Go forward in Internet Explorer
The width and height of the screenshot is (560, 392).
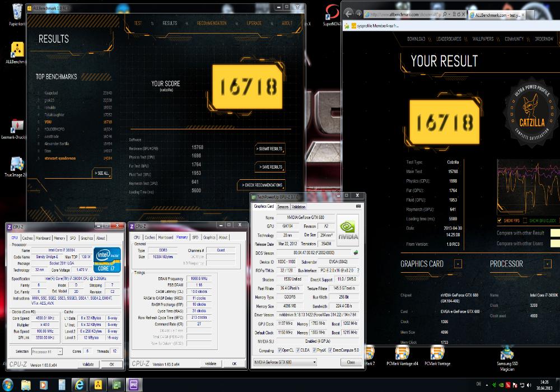(358, 14)
